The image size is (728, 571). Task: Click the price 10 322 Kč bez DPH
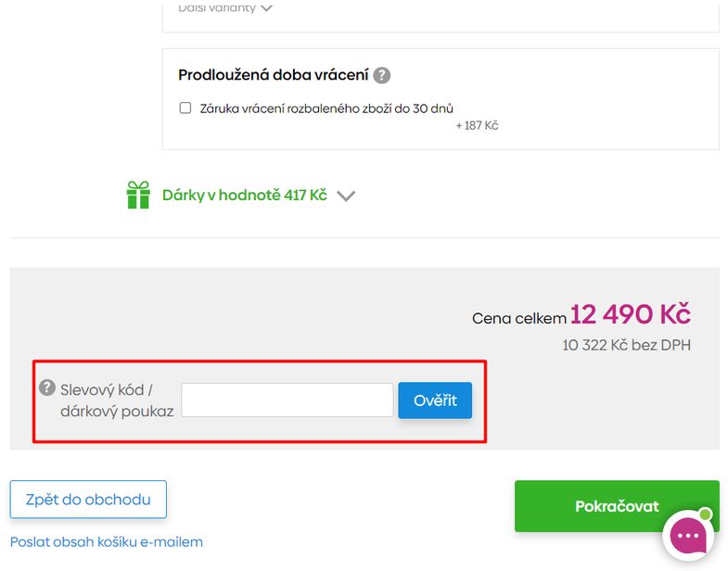[x=626, y=346]
